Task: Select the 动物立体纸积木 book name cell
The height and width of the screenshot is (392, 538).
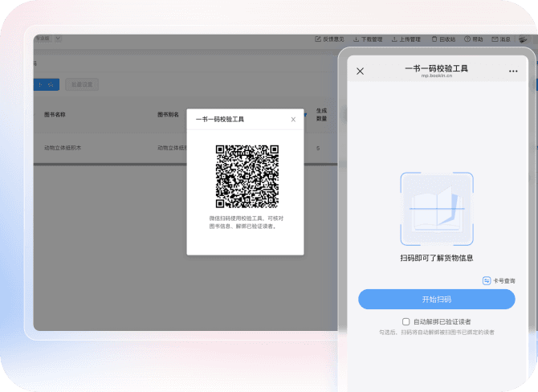Action: pos(63,148)
